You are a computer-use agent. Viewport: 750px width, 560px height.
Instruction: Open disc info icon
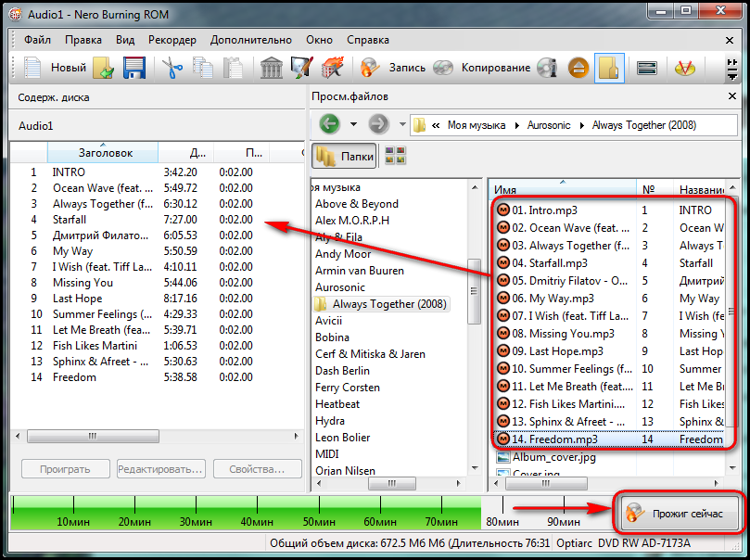coord(547,68)
